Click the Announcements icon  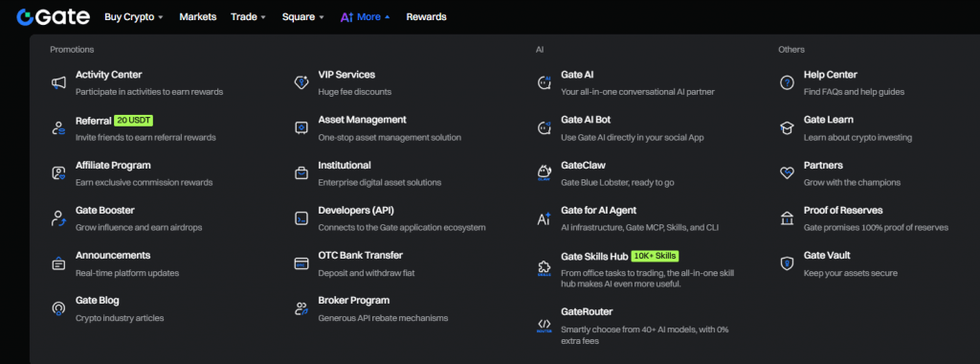tap(58, 263)
